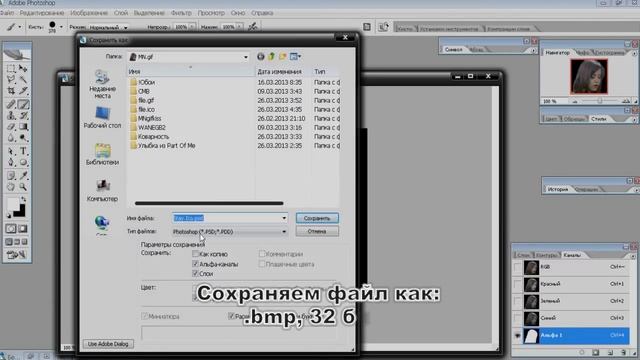Open the view menu dropdown in dialog
The image size is (640, 360).
(x=296, y=57)
